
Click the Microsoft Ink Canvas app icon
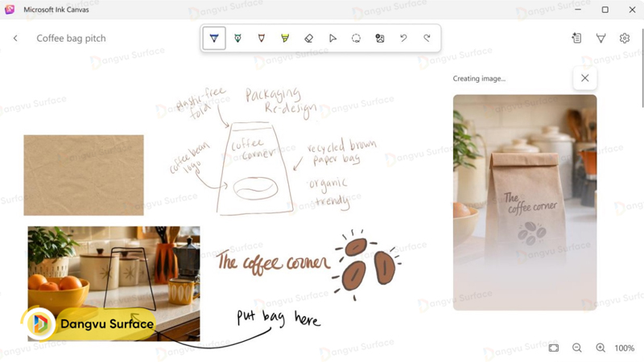[10, 10]
